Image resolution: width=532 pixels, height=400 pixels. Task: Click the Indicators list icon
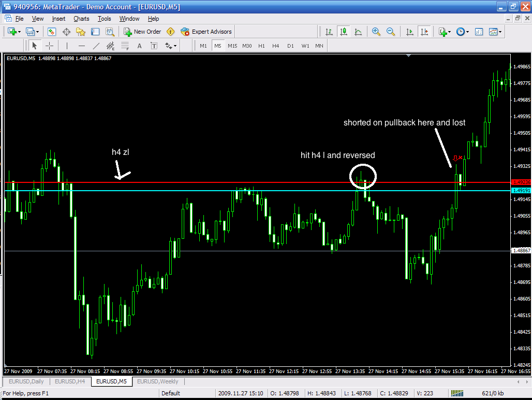click(443, 32)
